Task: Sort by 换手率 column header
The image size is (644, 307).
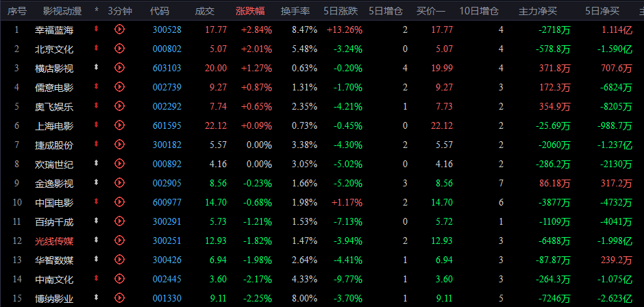Action: (295, 11)
